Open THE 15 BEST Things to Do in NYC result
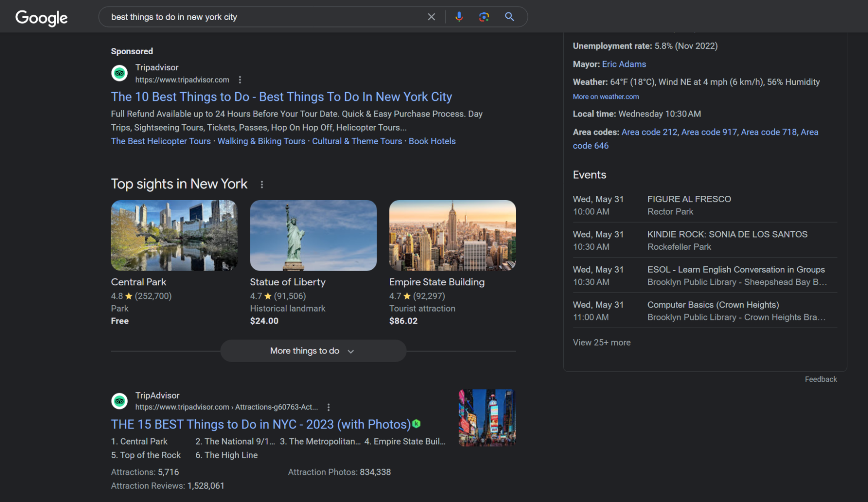Screen dimensions: 868x502 point(261,424)
